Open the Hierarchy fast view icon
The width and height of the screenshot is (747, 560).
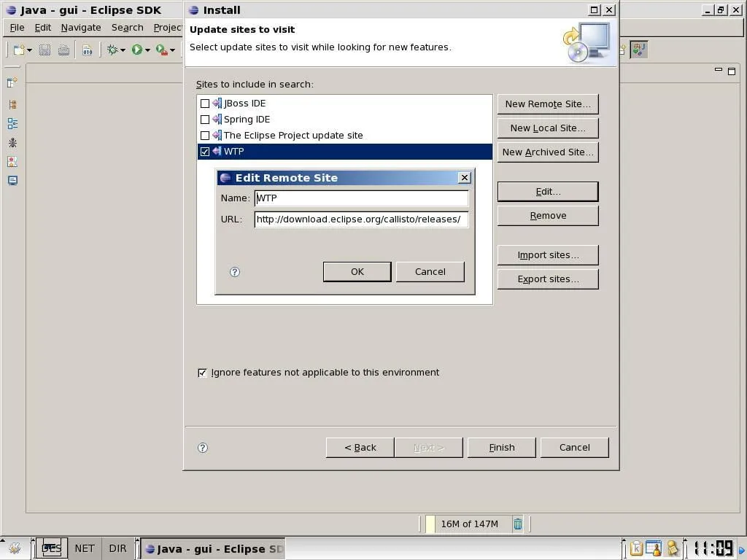click(x=12, y=104)
